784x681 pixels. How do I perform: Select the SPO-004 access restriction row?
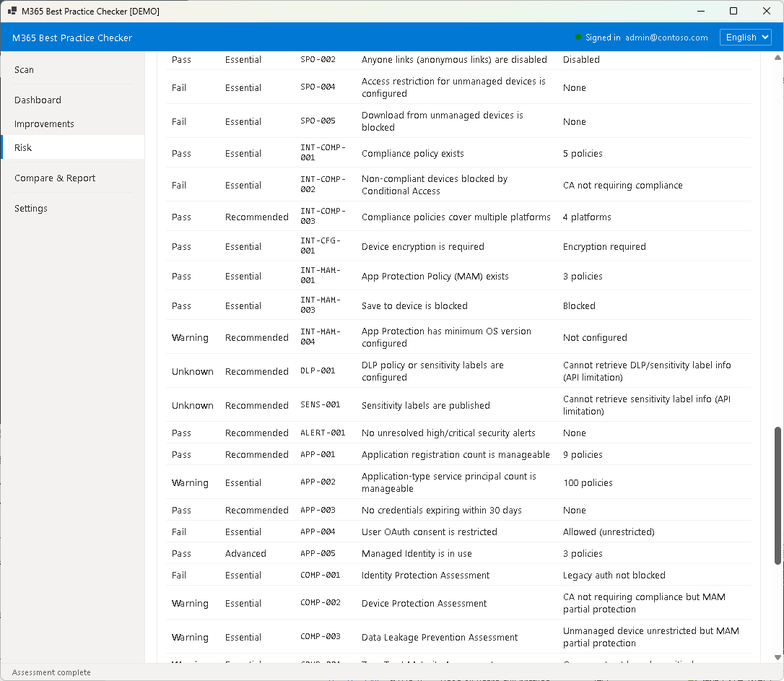tap(453, 88)
